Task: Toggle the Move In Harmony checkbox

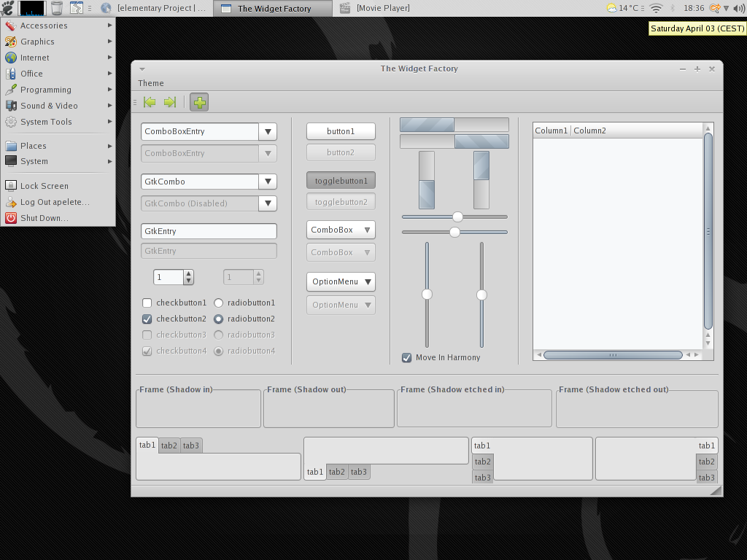Action: [407, 357]
